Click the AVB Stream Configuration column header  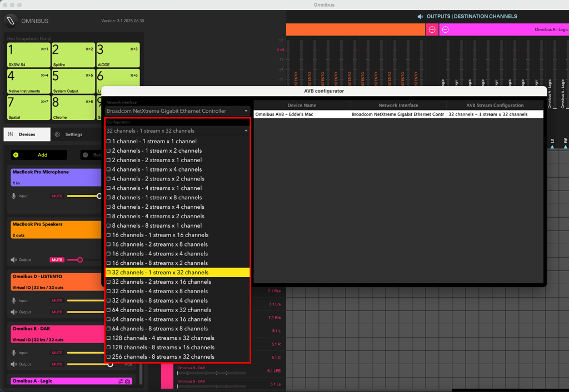[x=495, y=105]
